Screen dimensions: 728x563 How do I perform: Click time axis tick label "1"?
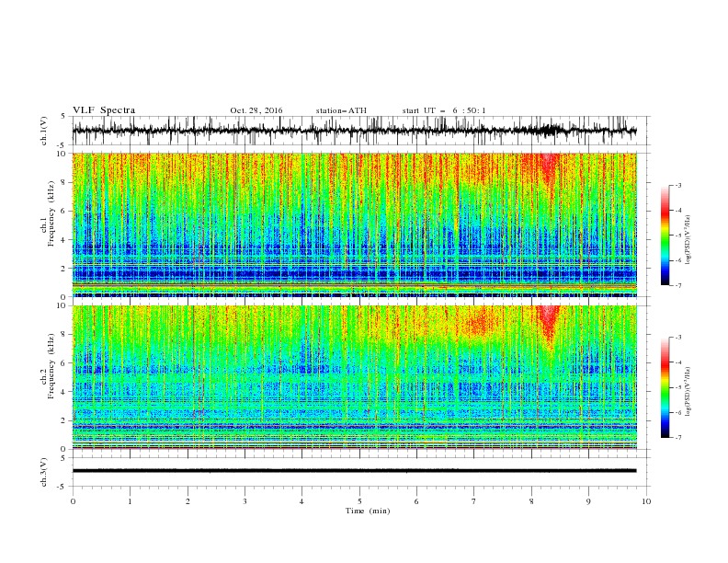130,501
